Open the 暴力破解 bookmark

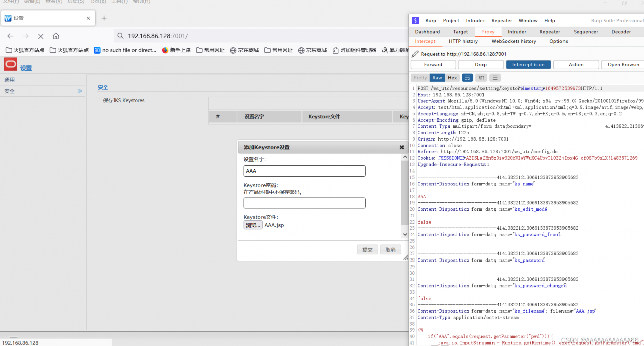tap(395, 50)
